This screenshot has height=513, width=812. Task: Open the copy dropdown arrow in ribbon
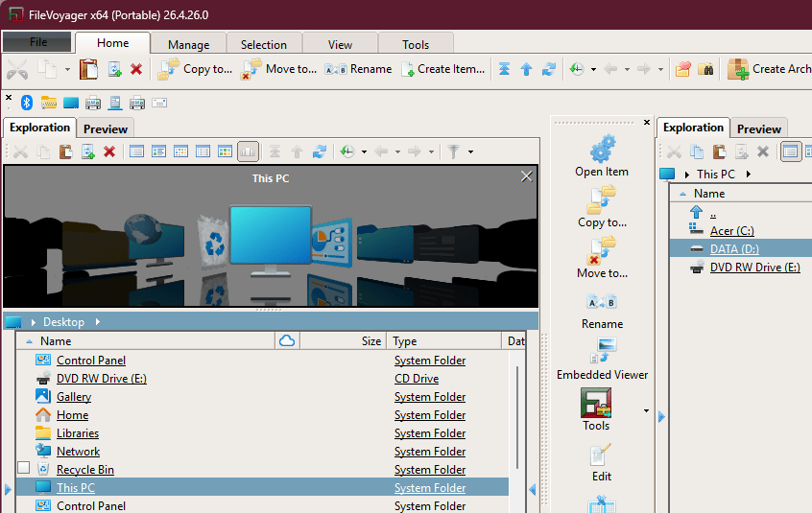(x=67, y=69)
